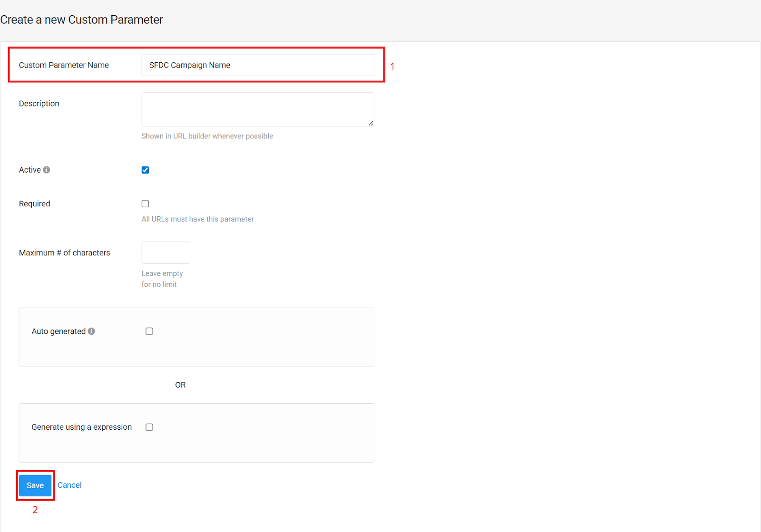
Task: Check Generate using a expression box
Action: point(149,427)
